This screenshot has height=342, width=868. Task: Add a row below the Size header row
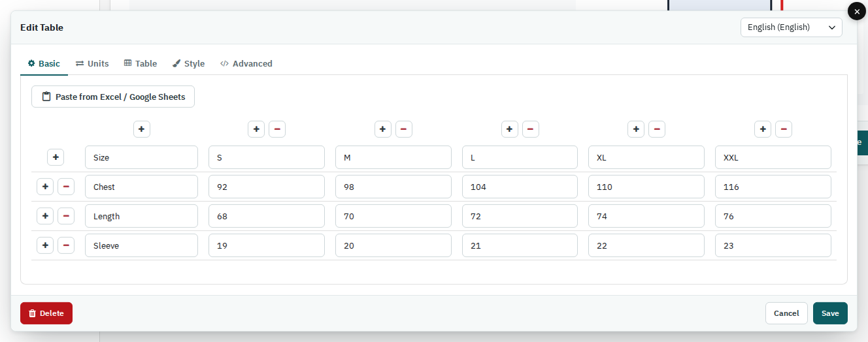pos(56,157)
